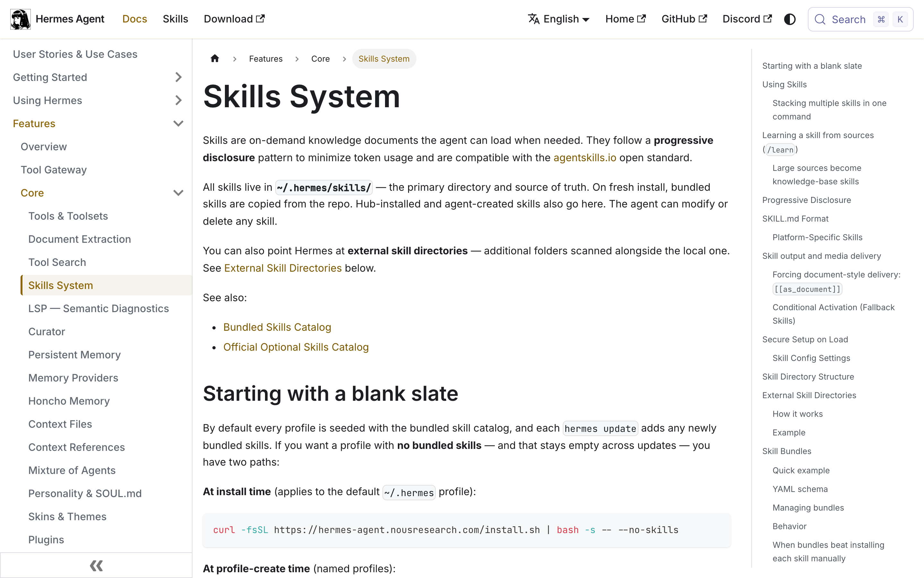924x578 pixels.
Task: Jump to Learning a skill from sources
Action: (818, 142)
